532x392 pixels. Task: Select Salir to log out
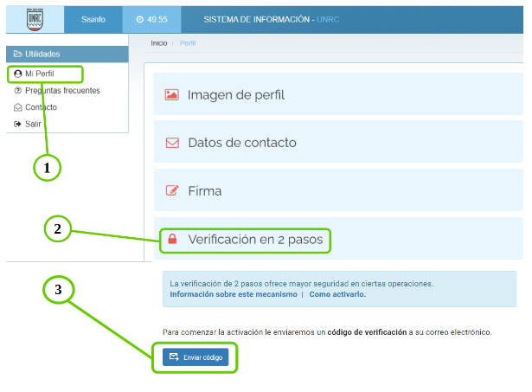tap(33, 124)
